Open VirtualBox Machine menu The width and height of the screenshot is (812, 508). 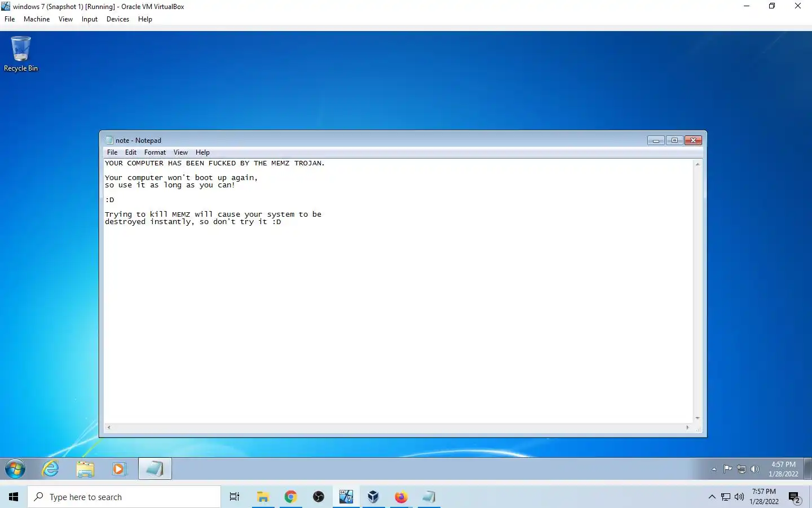pyautogui.click(x=37, y=19)
